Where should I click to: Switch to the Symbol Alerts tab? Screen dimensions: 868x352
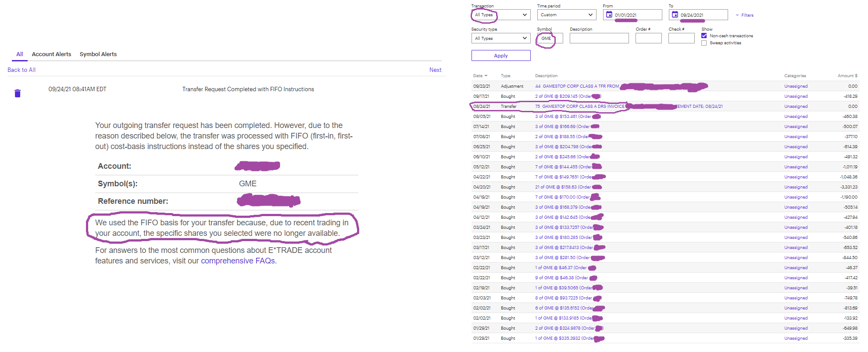point(98,54)
